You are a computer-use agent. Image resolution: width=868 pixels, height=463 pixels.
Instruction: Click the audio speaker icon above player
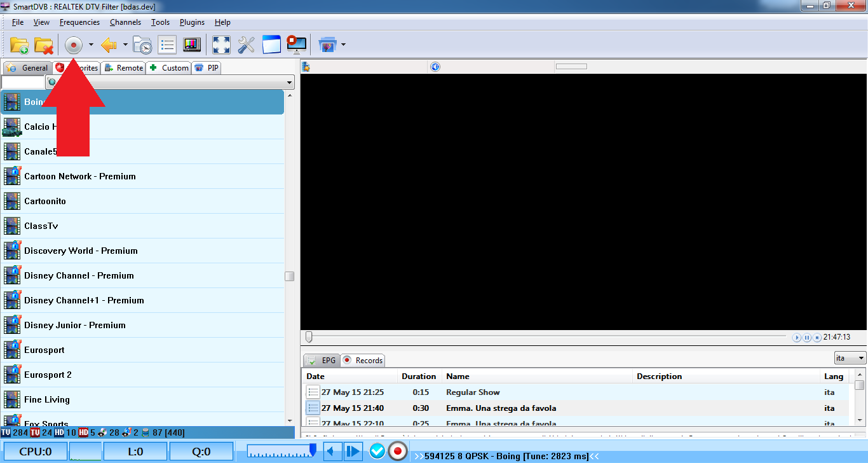(435, 67)
